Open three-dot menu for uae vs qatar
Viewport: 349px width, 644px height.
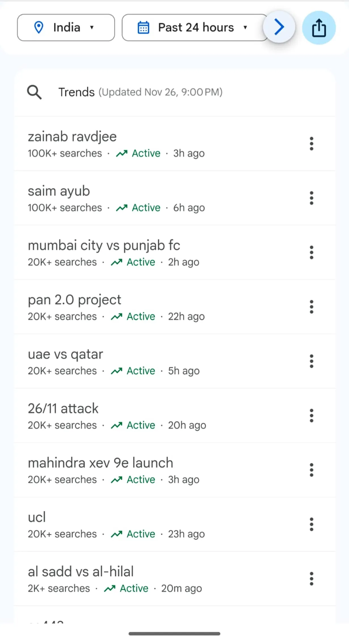(311, 361)
